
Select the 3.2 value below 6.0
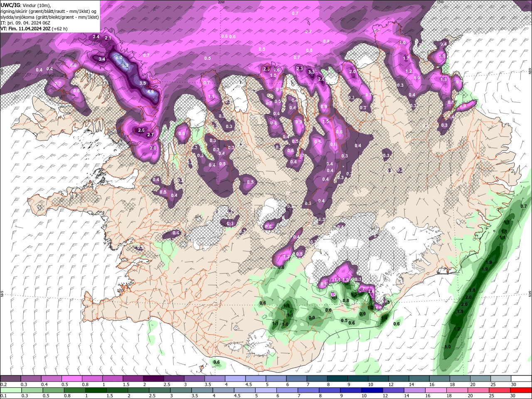point(124,65)
